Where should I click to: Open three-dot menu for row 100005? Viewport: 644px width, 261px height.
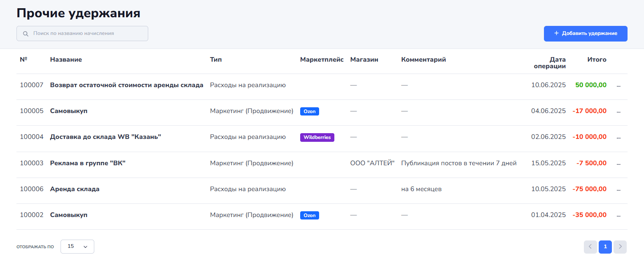point(618,111)
